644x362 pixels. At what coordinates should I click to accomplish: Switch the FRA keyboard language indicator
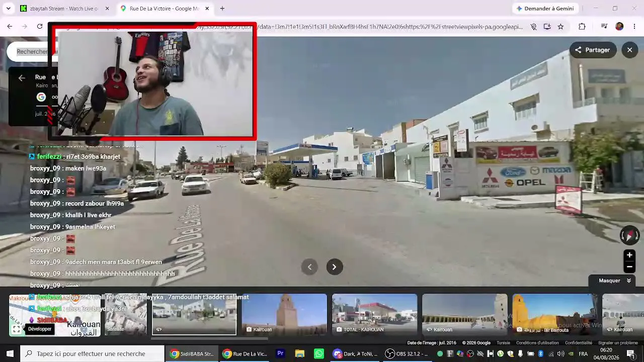point(583,354)
